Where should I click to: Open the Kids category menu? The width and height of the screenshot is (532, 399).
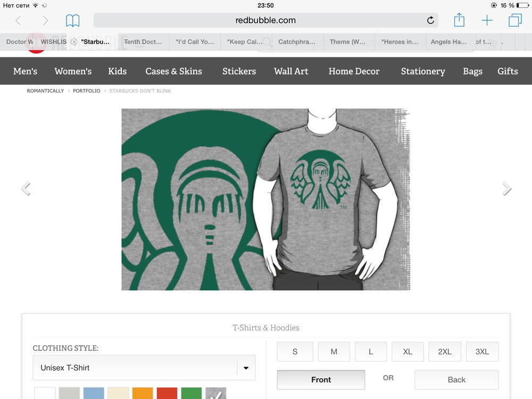[118, 71]
